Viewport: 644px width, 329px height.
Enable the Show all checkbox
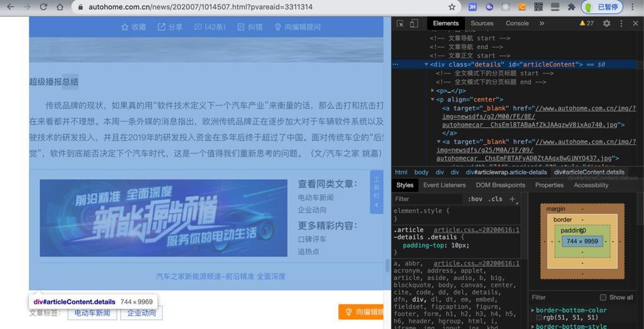[x=603, y=298]
